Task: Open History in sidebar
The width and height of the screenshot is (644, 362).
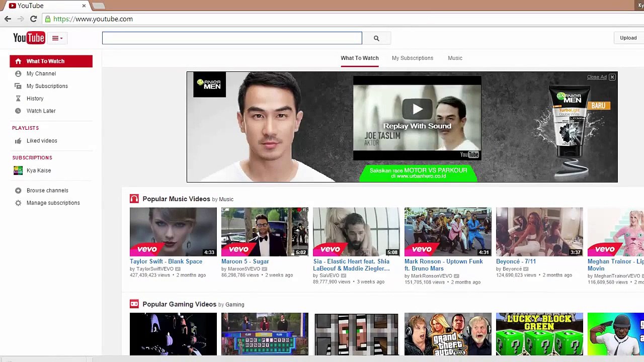Action: click(35, 99)
